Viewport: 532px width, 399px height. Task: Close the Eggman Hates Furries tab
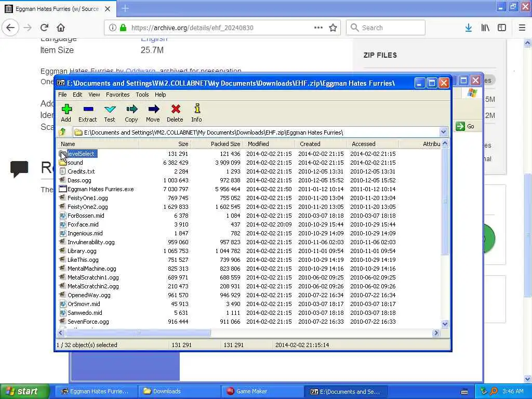tap(108, 9)
